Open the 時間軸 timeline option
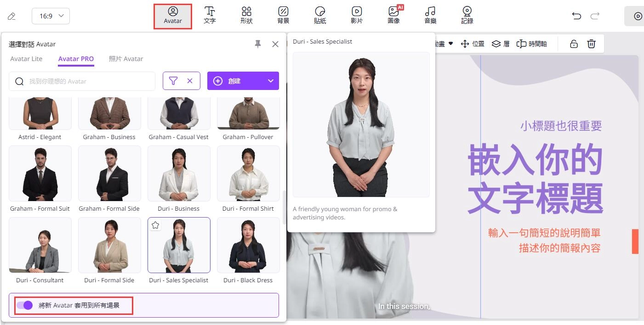The image size is (644, 325). [x=532, y=44]
